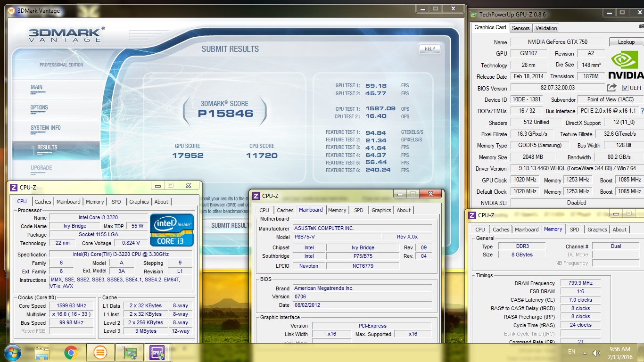Open Windows Explorer from the taskbar
644x362 pixels.
(x=42, y=353)
